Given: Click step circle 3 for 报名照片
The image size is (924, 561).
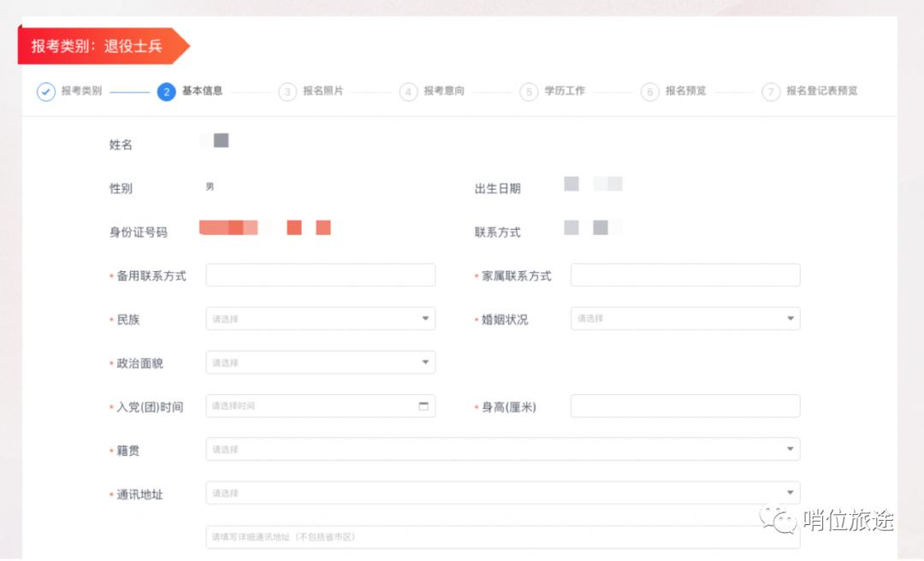Looking at the screenshot, I should (287, 92).
